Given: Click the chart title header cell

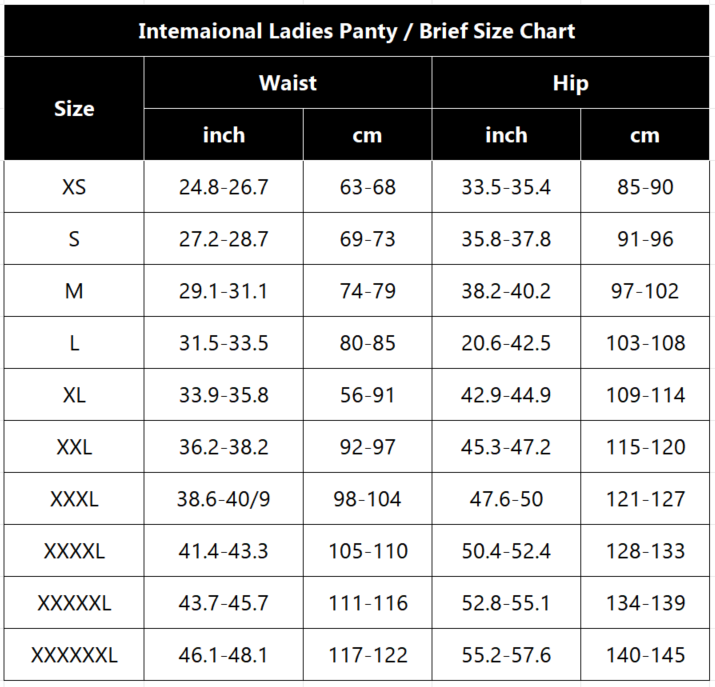Looking at the screenshot, I should (x=357, y=31).
